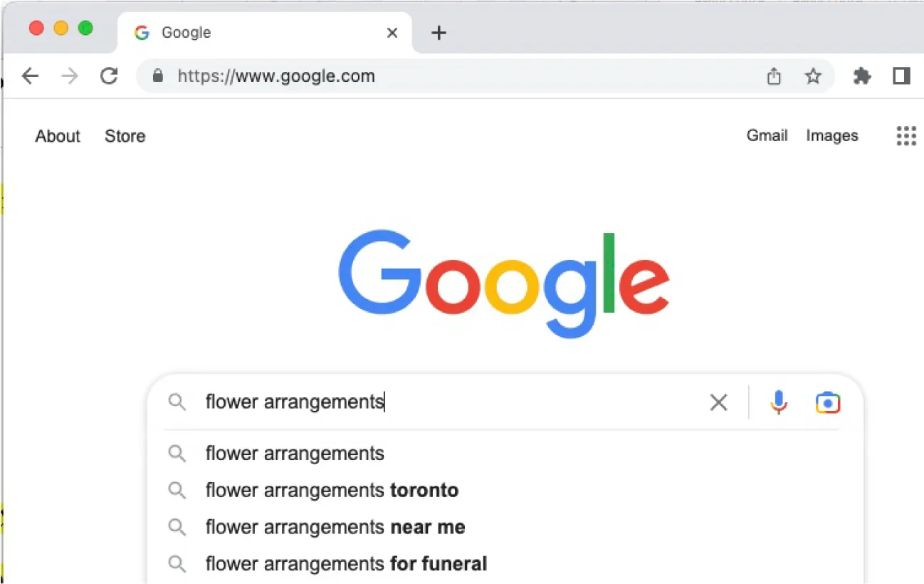Visit the About page
Viewport: 924px width, 584px height.
click(57, 136)
